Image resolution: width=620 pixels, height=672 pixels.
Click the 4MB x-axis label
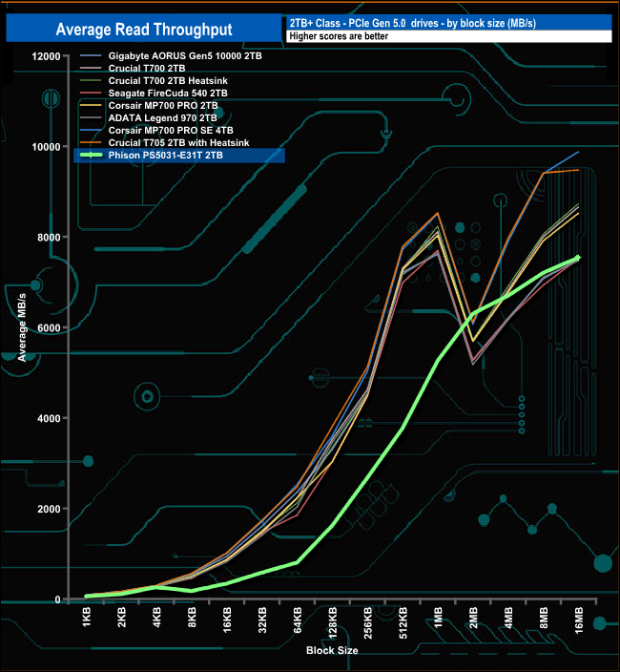click(508, 618)
